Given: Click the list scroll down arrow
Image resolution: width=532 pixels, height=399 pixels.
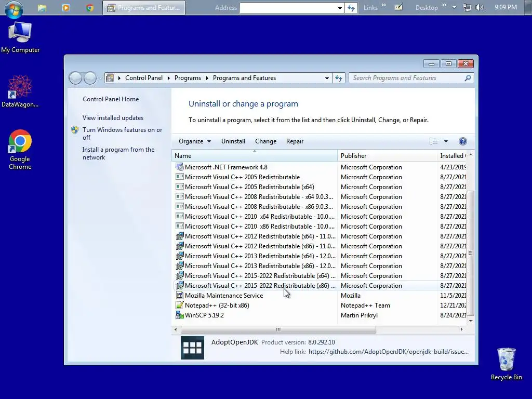Looking at the screenshot, I should point(470,321).
